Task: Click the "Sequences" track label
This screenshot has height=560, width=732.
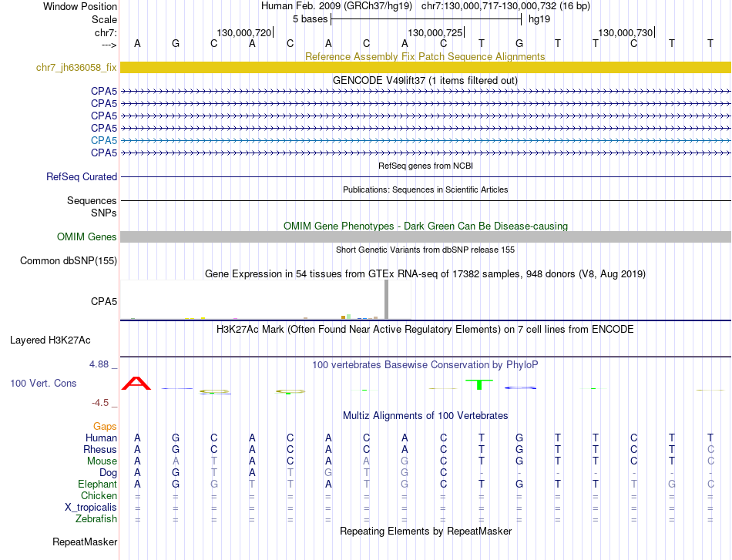Action: coord(92,201)
